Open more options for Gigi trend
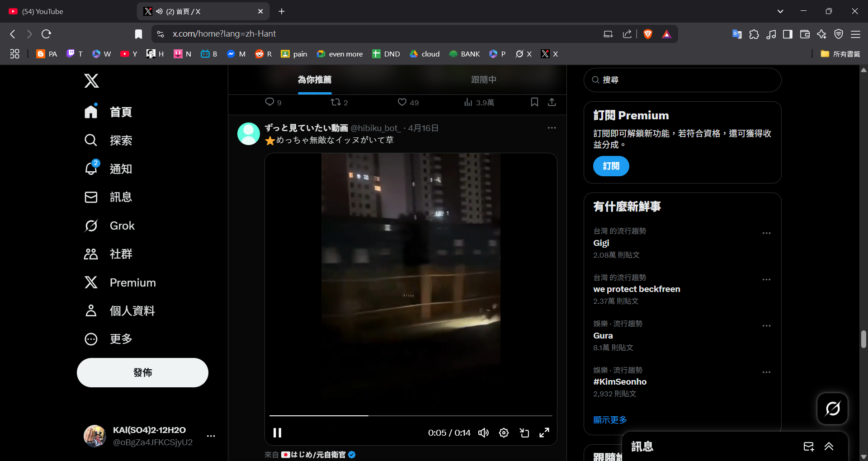 point(766,233)
